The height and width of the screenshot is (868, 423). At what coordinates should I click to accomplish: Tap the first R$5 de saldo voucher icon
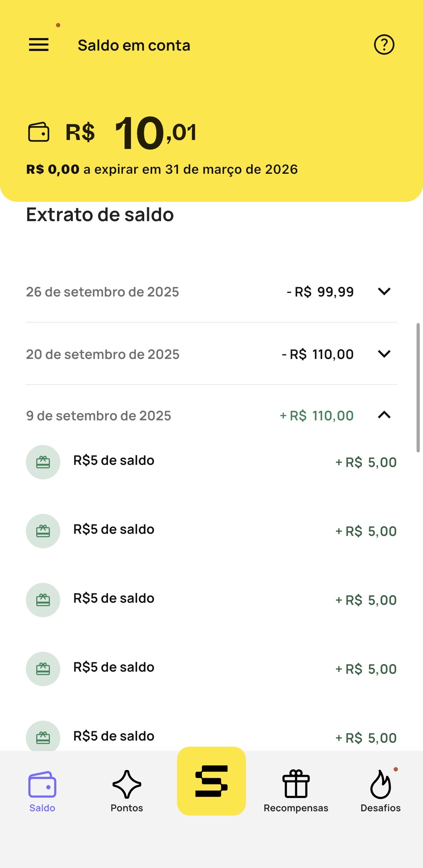43,462
